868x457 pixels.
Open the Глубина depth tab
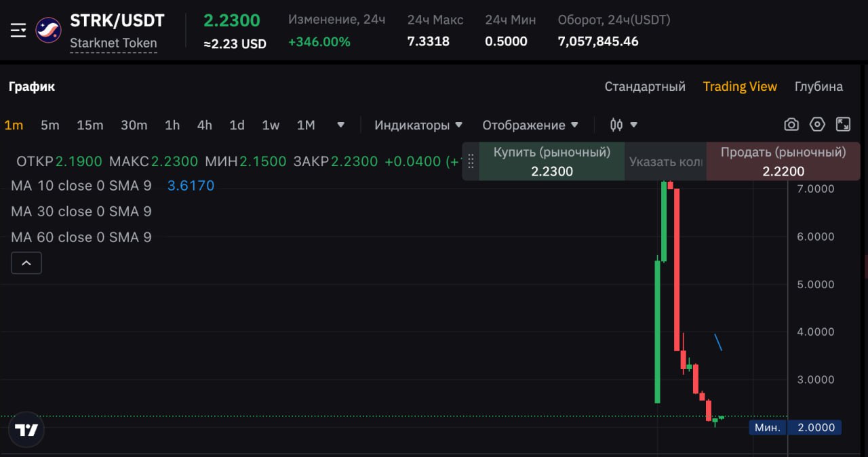click(818, 87)
